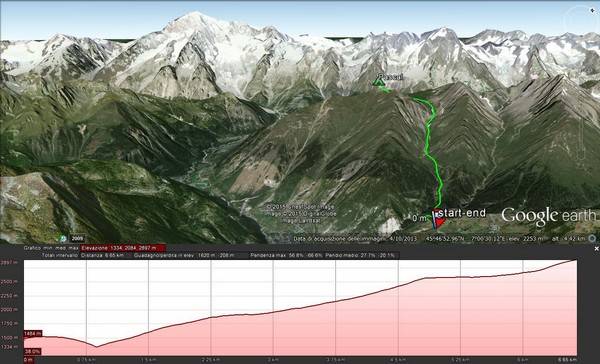
Task: Click the start-end placemark label text
Action: click(x=462, y=213)
